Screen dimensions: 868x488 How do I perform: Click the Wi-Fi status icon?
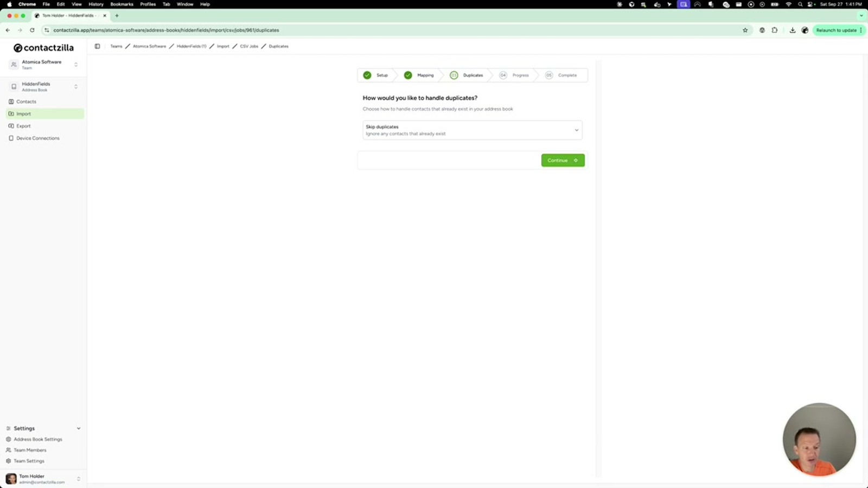[788, 4]
